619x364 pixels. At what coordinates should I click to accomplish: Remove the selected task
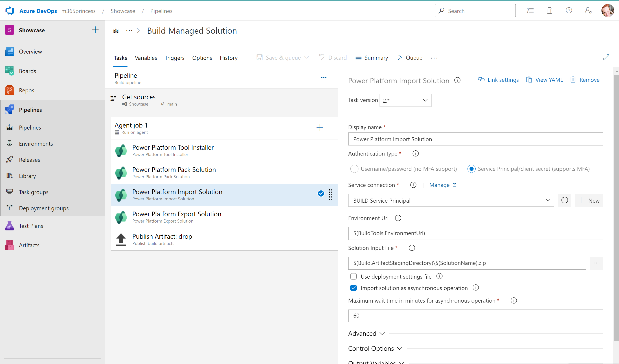tap(585, 80)
